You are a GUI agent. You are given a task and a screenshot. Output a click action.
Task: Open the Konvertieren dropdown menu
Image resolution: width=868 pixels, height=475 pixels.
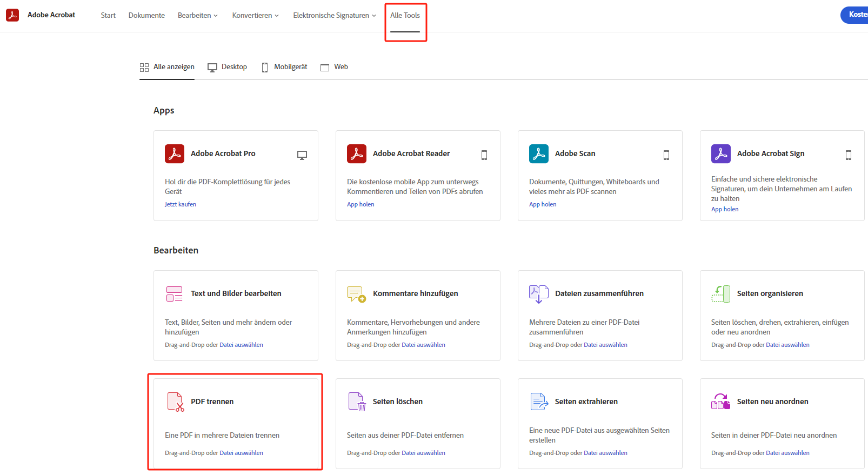pyautogui.click(x=256, y=15)
